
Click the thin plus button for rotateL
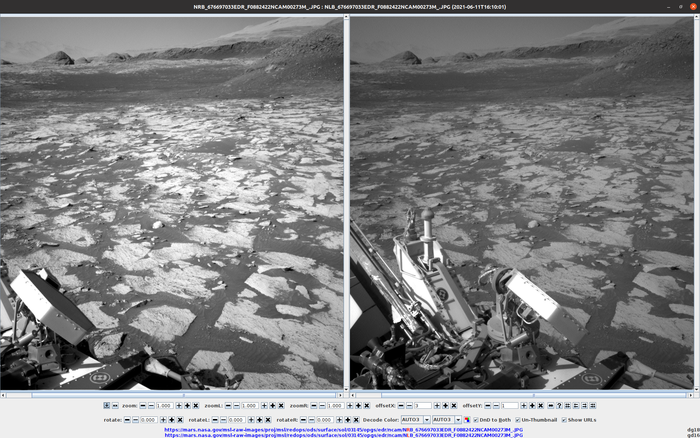pyautogui.click(x=251, y=420)
